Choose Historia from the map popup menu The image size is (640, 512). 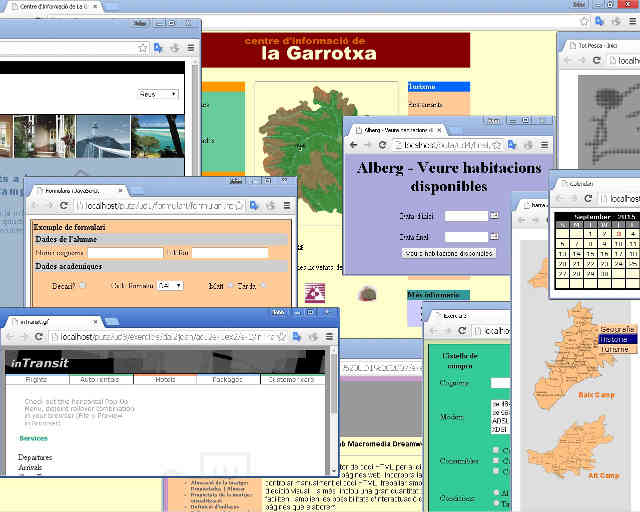(x=613, y=339)
